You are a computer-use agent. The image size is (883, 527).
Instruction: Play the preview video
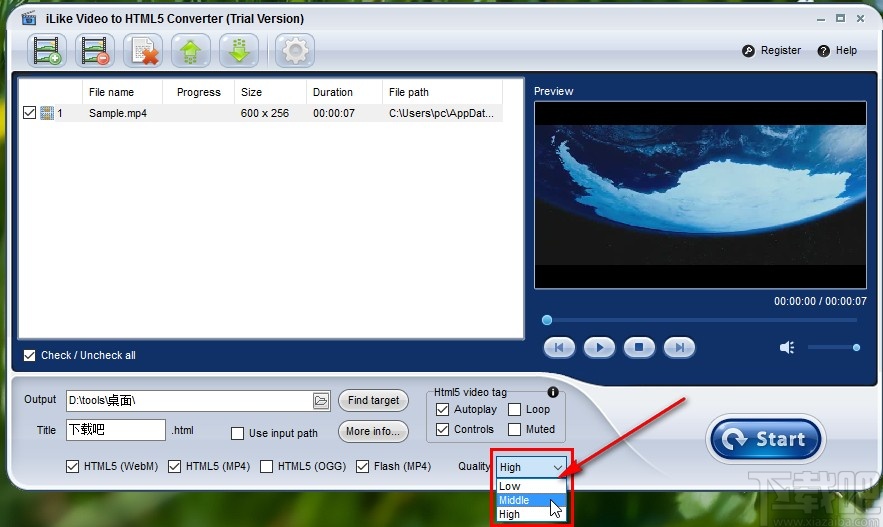coord(599,347)
